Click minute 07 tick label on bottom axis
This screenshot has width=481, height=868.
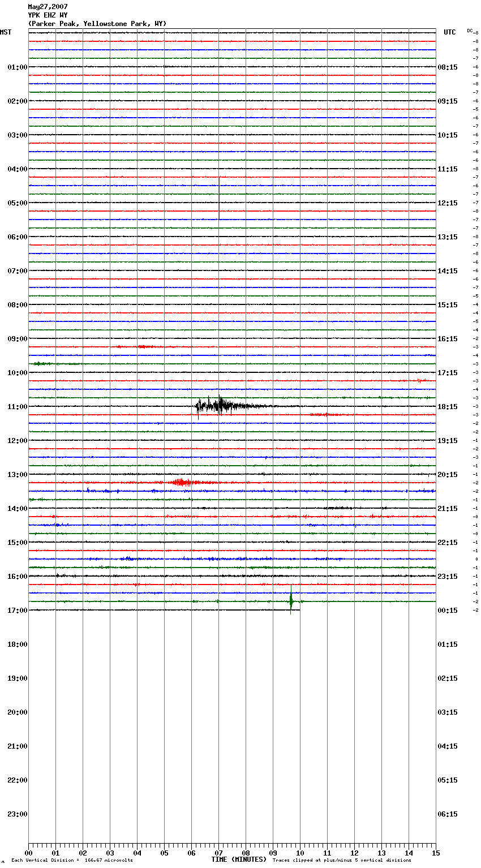point(218,853)
